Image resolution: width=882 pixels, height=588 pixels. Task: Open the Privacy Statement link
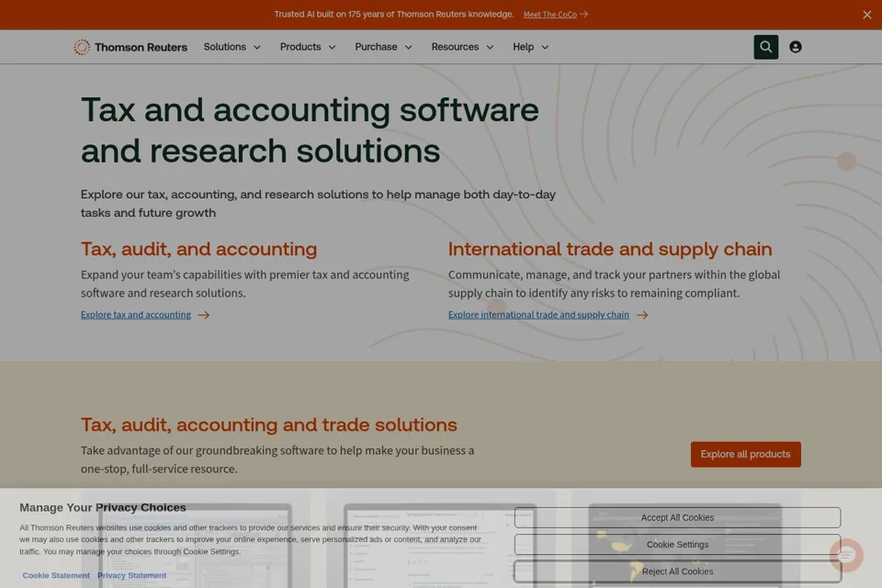[x=131, y=576]
